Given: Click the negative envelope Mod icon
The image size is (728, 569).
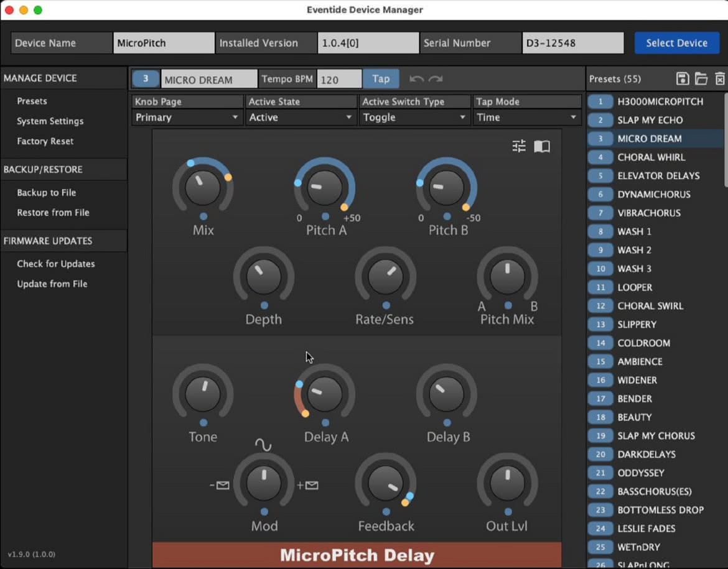Looking at the screenshot, I should [x=220, y=485].
